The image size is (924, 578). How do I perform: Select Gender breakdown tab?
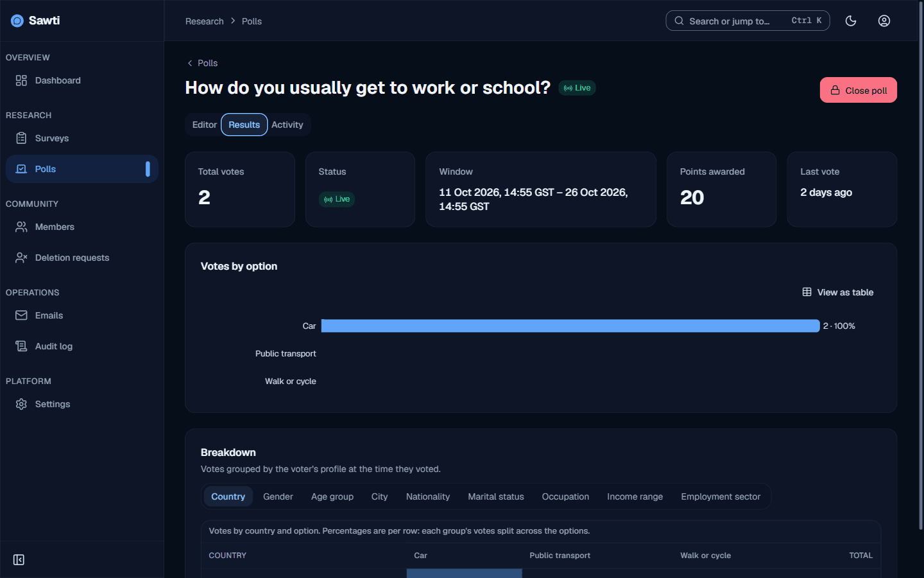click(x=278, y=496)
